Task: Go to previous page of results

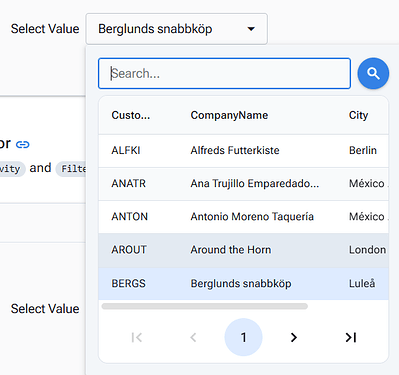Action: [193, 337]
